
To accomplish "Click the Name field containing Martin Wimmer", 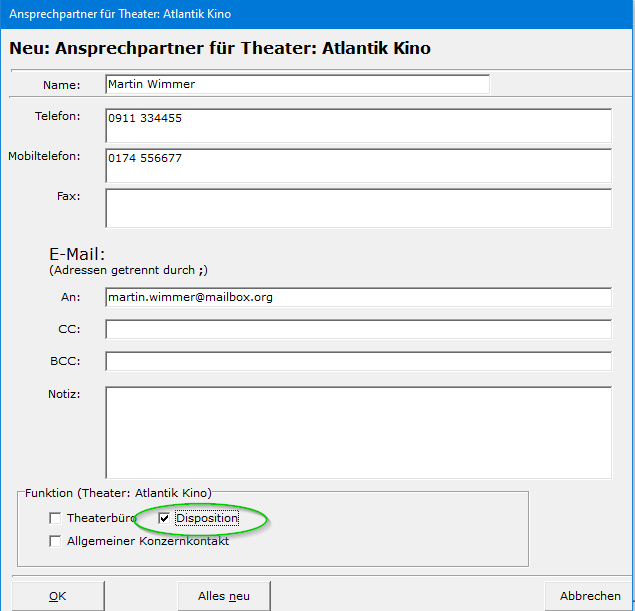I will pos(297,85).
